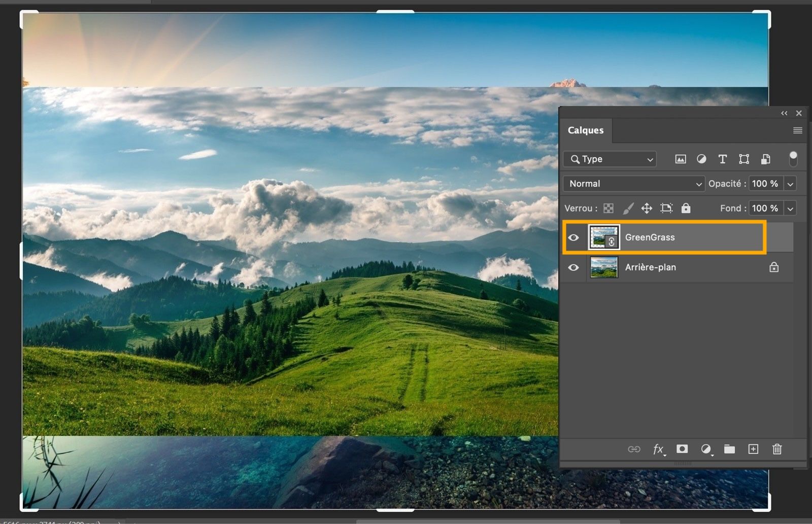The width and height of the screenshot is (812, 524).
Task: Delete the selected layer with the trash icon
Action: [x=776, y=449]
